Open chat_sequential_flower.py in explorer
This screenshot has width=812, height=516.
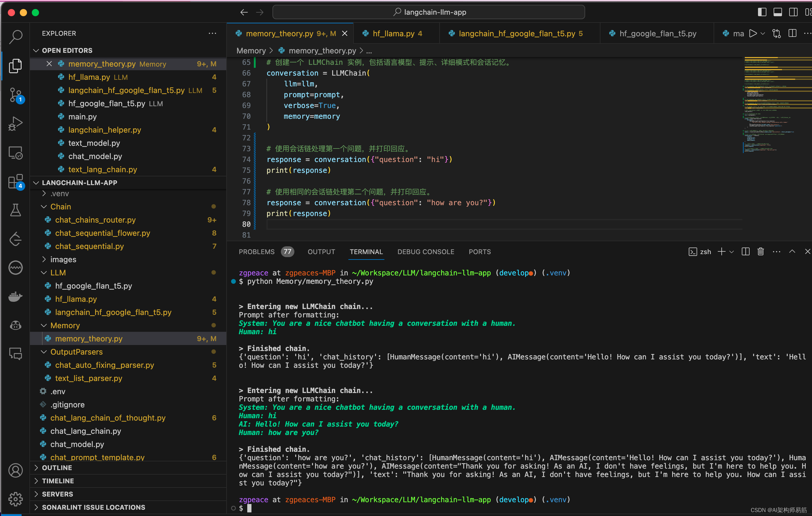click(x=103, y=233)
